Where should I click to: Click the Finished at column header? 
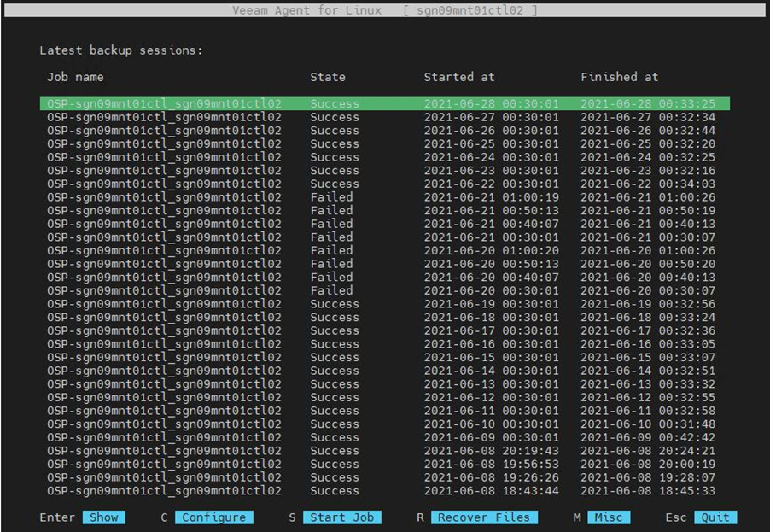click(620, 77)
